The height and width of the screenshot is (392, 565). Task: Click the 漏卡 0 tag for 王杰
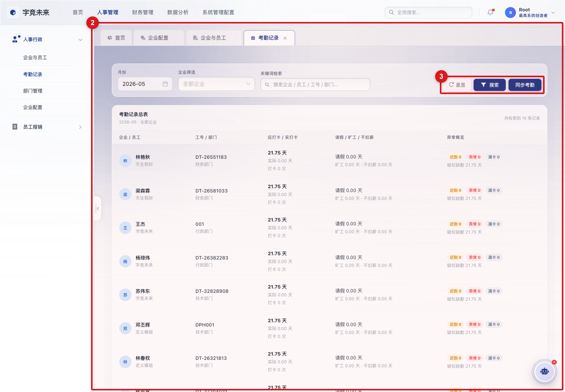494,224
